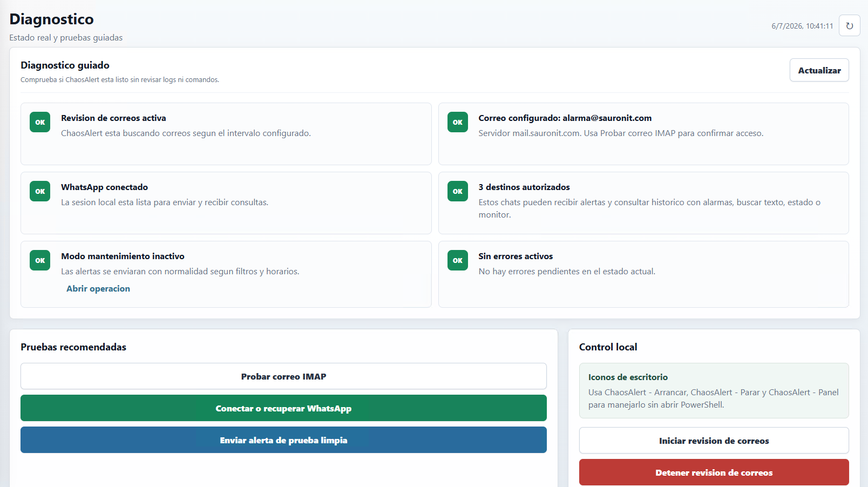The height and width of the screenshot is (487, 868).
Task: Select the Correo configurado status card title
Action: point(565,118)
